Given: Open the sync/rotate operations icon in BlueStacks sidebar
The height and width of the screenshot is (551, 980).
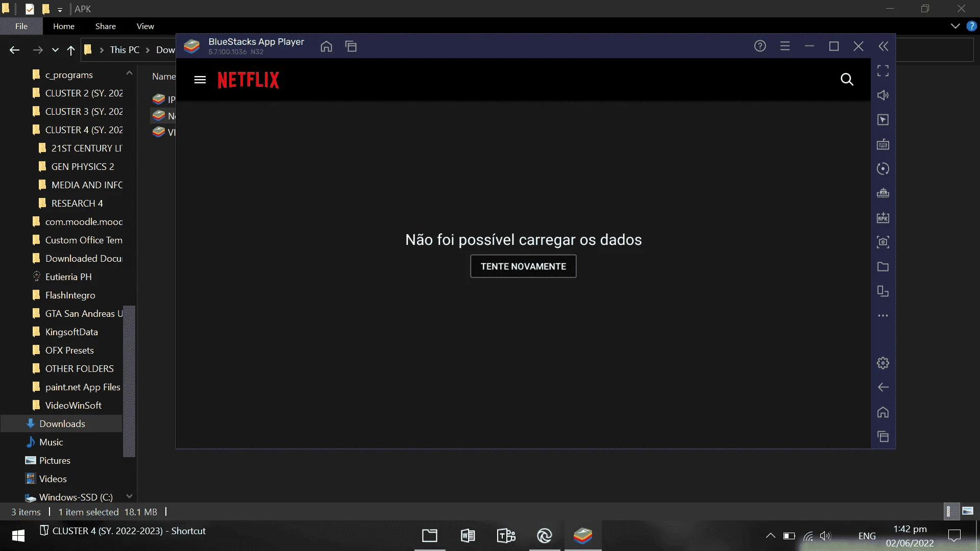Looking at the screenshot, I should pyautogui.click(x=883, y=169).
